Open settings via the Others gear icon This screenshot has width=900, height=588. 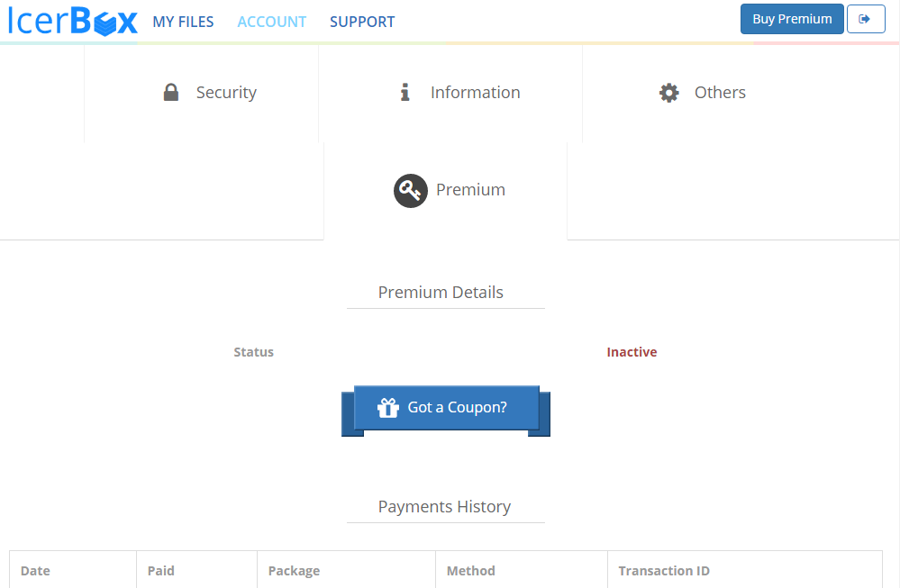click(668, 92)
